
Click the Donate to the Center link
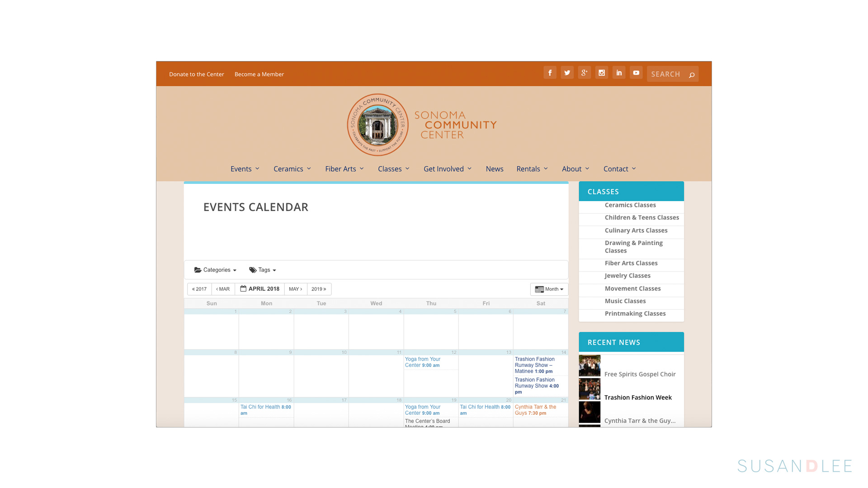[196, 74]
